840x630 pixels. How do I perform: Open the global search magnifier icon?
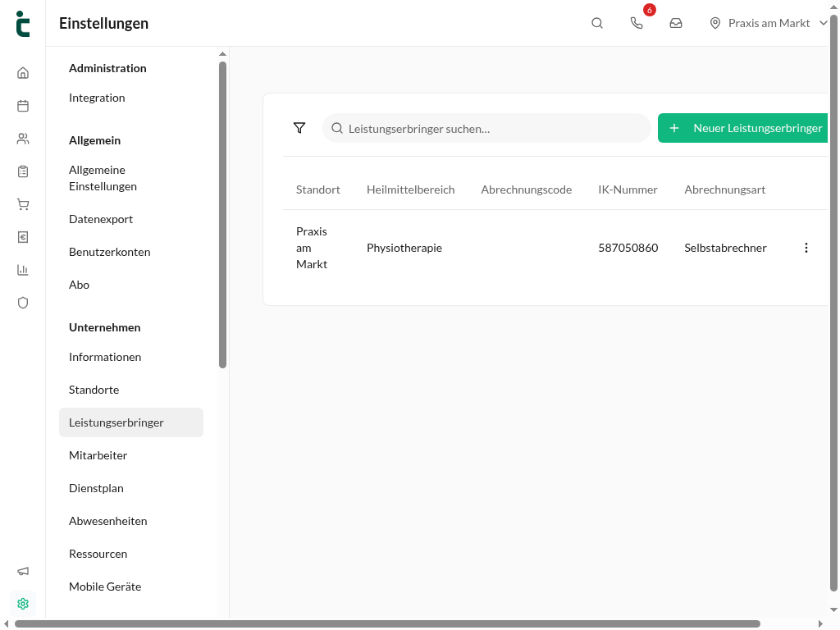597,23
